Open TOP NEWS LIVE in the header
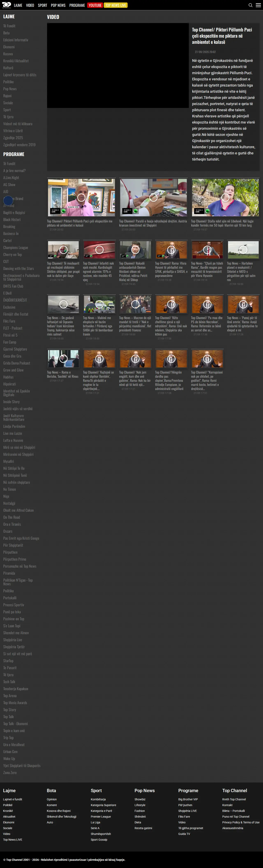263x868 pixels. point(115,5)
